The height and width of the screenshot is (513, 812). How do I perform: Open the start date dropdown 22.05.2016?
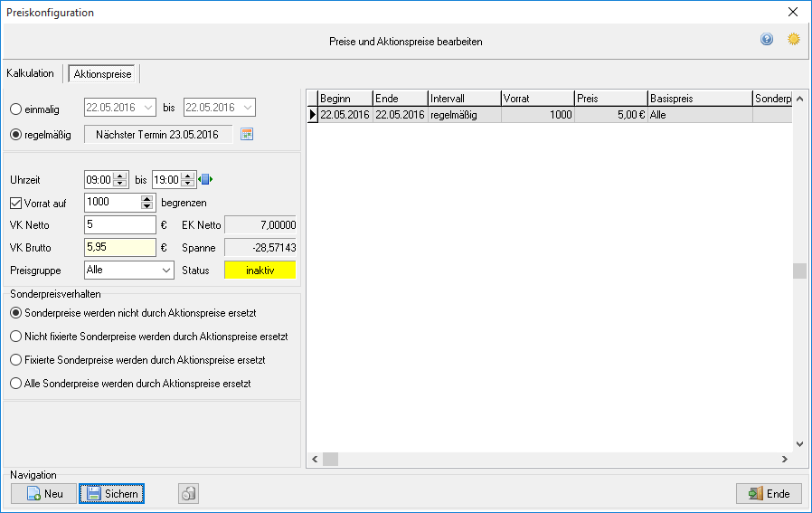pos(148,108)
